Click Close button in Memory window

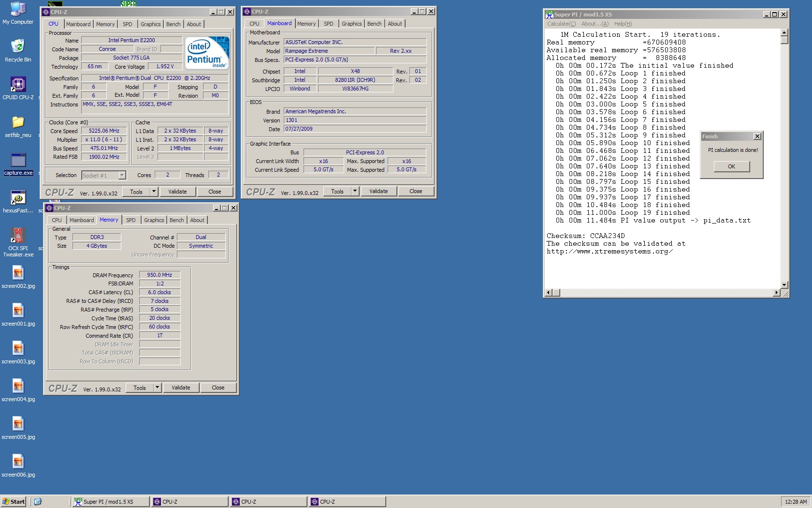click(218, 388)
